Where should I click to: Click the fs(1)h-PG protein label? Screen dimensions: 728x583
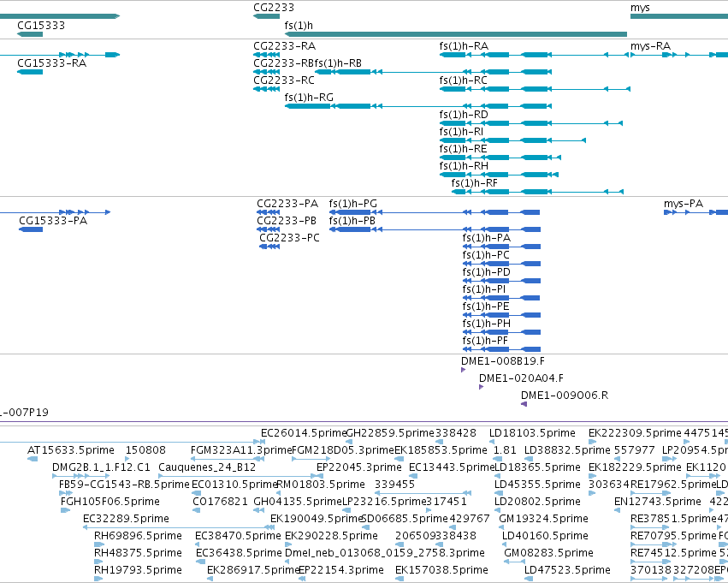pyautogui.click(x=352, y=204)
